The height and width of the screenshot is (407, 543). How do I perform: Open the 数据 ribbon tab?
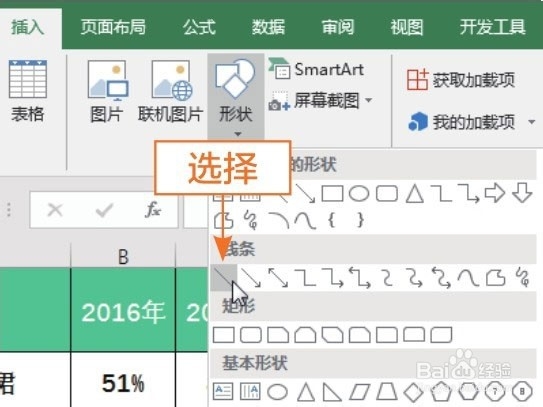pos(268,27)
